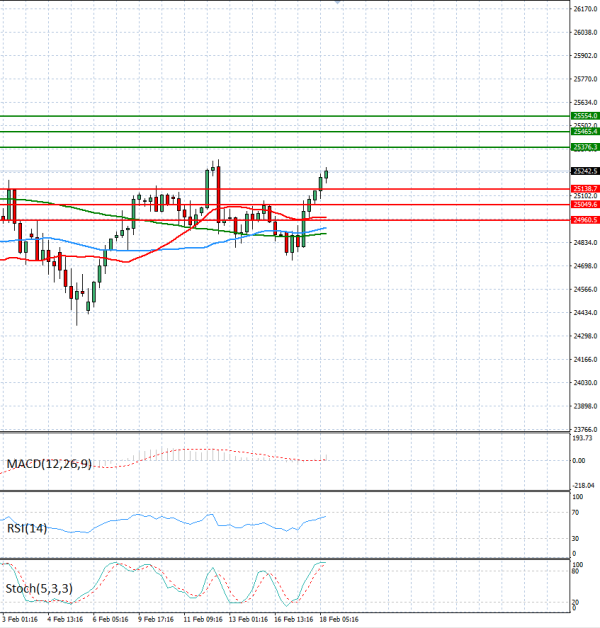Click the Stoch(5,3,3) indicator label
Screen dimensions: 600x628
pos(39,588)
